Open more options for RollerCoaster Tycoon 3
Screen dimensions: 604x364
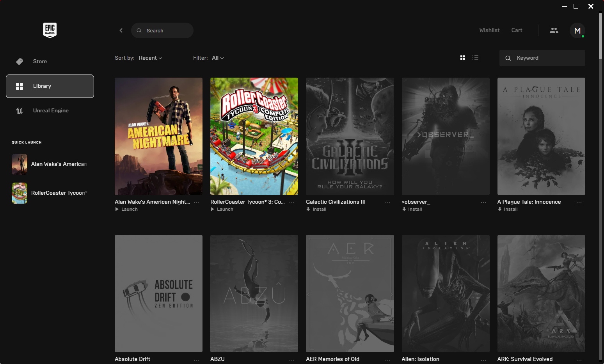pyautogui.click(x=291, y=202)
